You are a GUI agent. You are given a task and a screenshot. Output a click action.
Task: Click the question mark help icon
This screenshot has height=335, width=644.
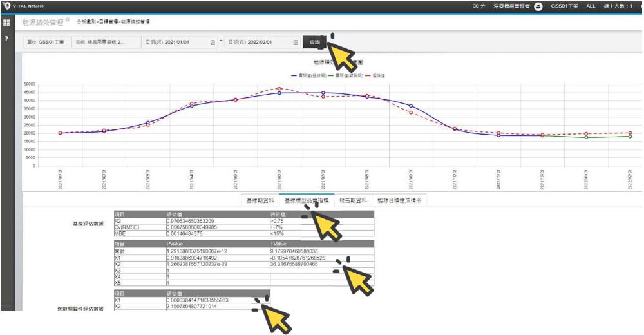coord(6,38)
